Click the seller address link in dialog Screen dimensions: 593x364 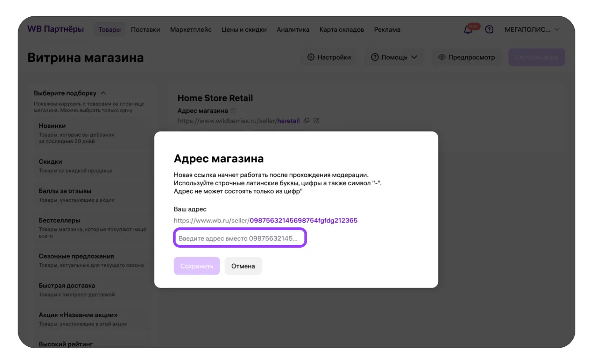point(303,220)
